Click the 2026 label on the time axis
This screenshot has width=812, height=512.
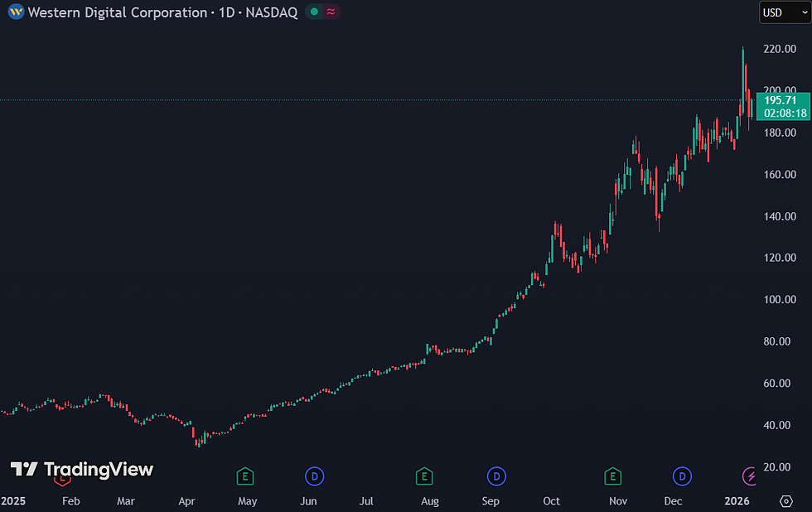(737, 501)
